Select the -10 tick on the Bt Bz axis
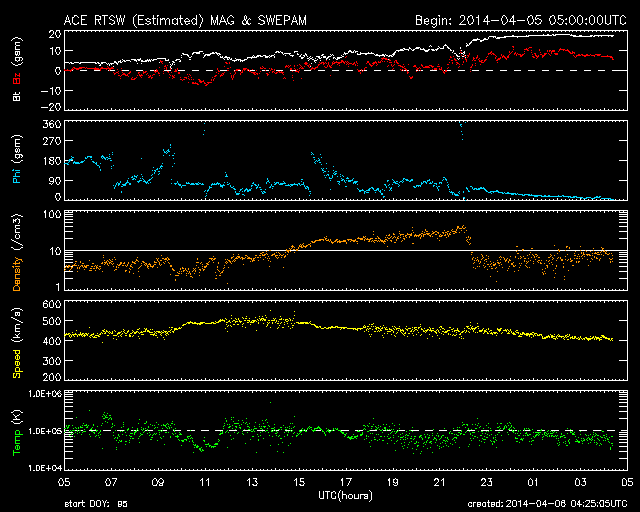This screenshot has height=512, width=640. pyautogui.click(x=51, y=91)
